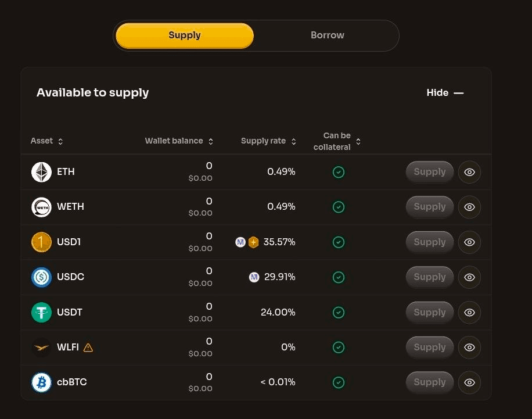
Task: Click the M incentive badge beside USDC rate
Action: pos(254,277)
